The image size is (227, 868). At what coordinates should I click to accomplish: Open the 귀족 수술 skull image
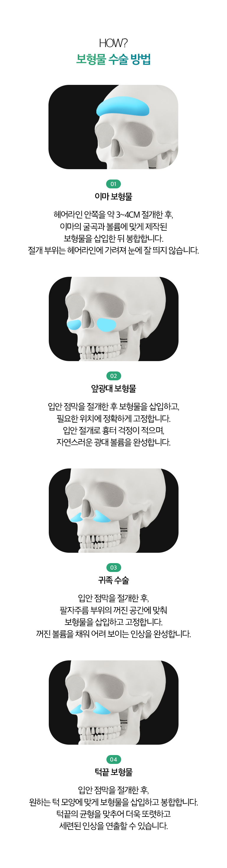click(113, 510)
